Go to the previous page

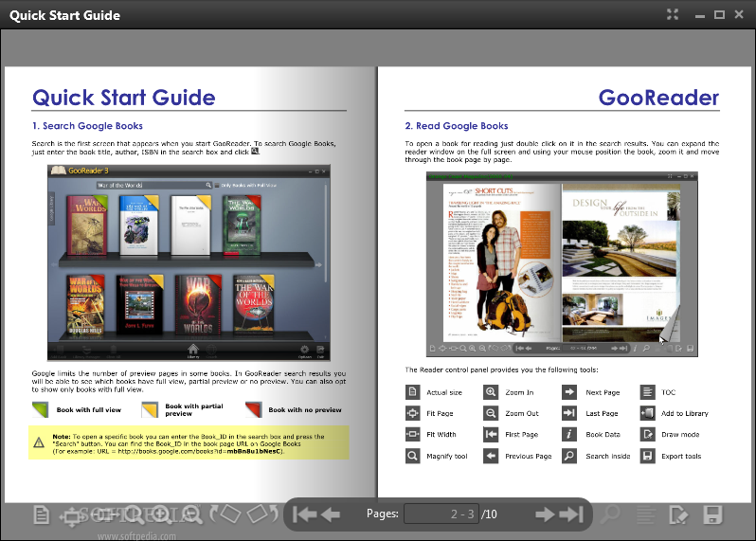point(331,514)
